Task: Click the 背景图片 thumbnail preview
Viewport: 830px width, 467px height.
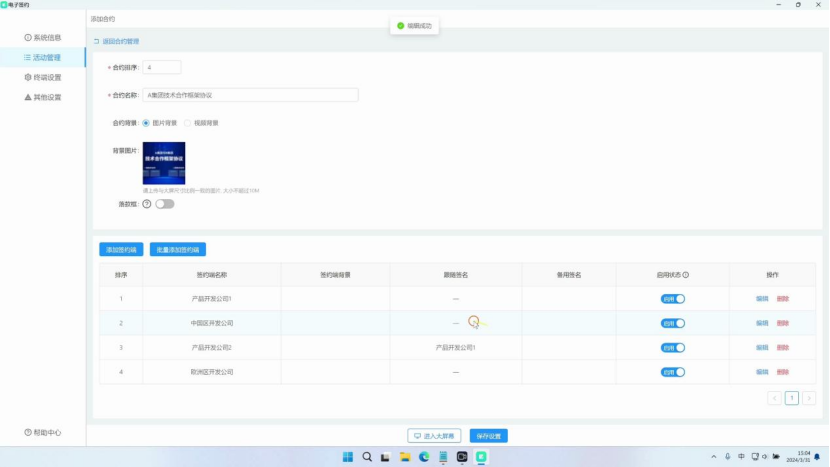Action: pos(163,163)
